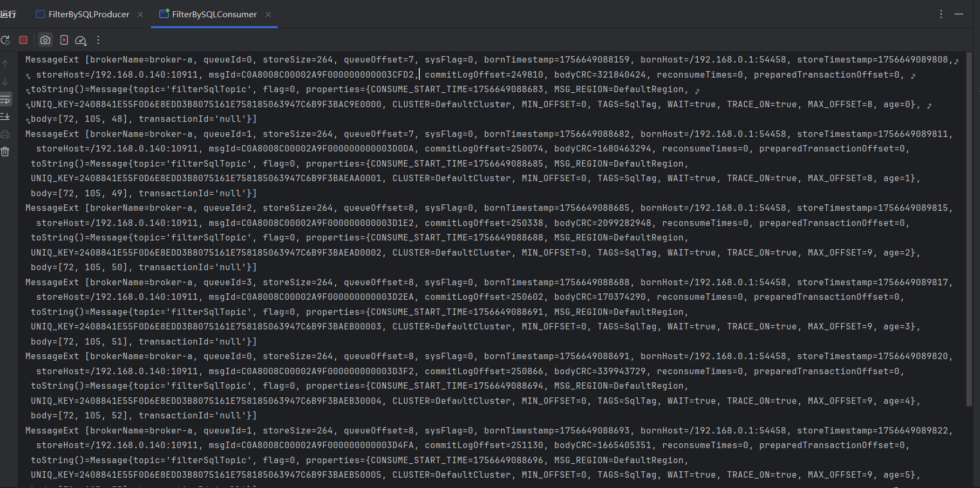This screenshot has height=488, width=980.
Task: Click the up arrow stack trace icon
Action: click(5, 64)
